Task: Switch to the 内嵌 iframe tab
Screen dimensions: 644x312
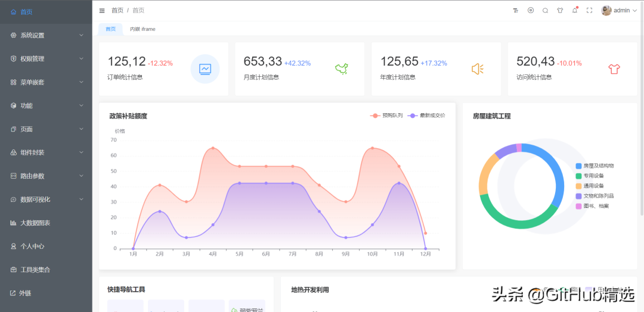Action: 143,29
